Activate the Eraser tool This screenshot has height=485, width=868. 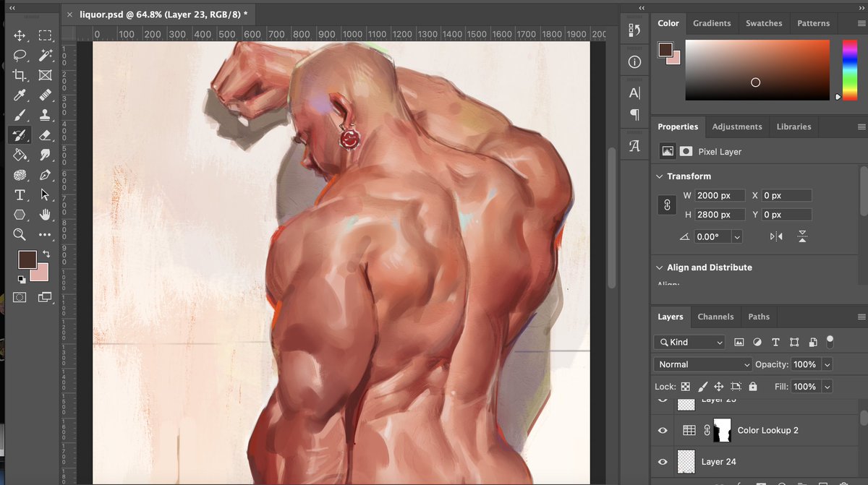click(x=45, y=134)
